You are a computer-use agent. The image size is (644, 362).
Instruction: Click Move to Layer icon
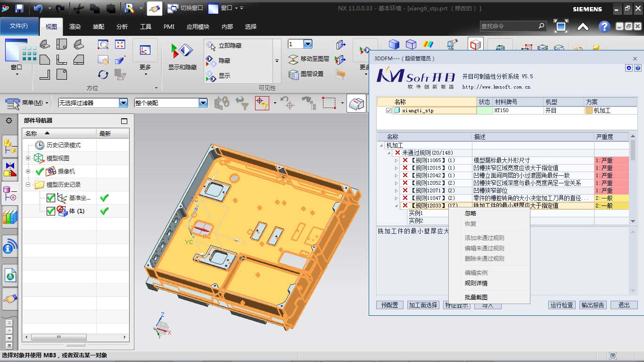pyautogui.click(x=294, y=59)
